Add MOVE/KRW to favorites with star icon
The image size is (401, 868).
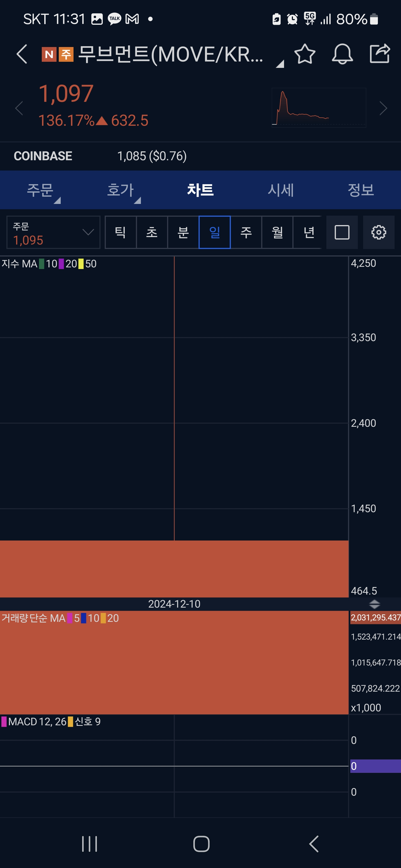305,54
